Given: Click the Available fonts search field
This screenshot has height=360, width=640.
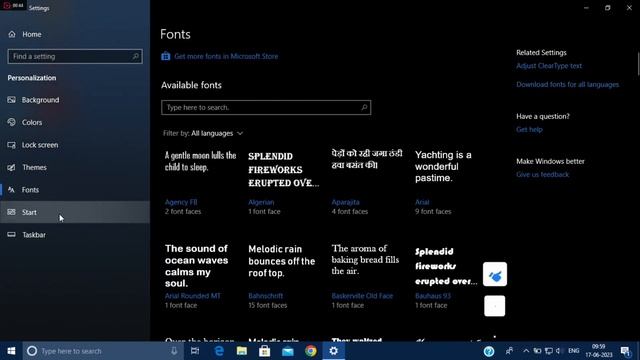Looking at the screenshot, I should point(266,107).
